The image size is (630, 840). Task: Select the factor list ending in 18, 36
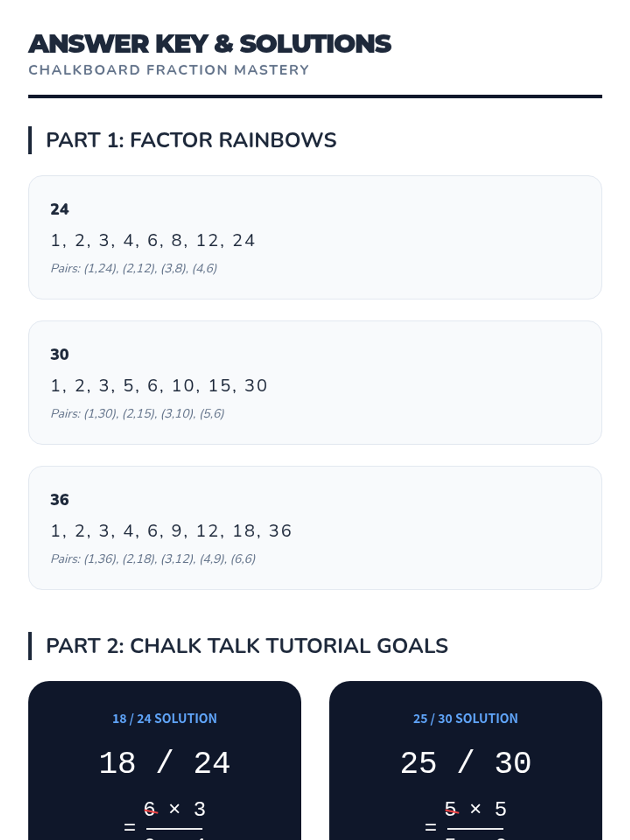point(171,531)
